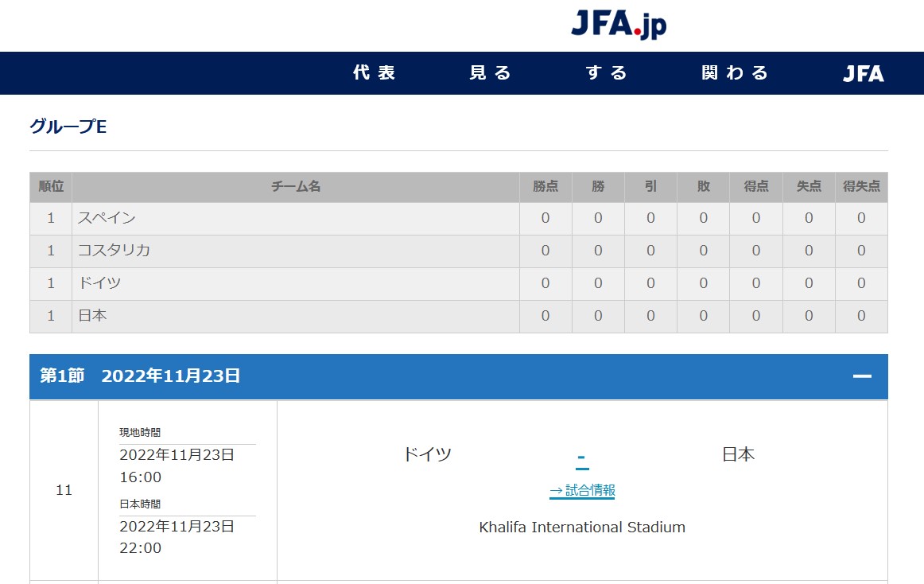Click the グループE heading
The height and width of the screenshot is (584, 924).
click(x=68, y=127)
